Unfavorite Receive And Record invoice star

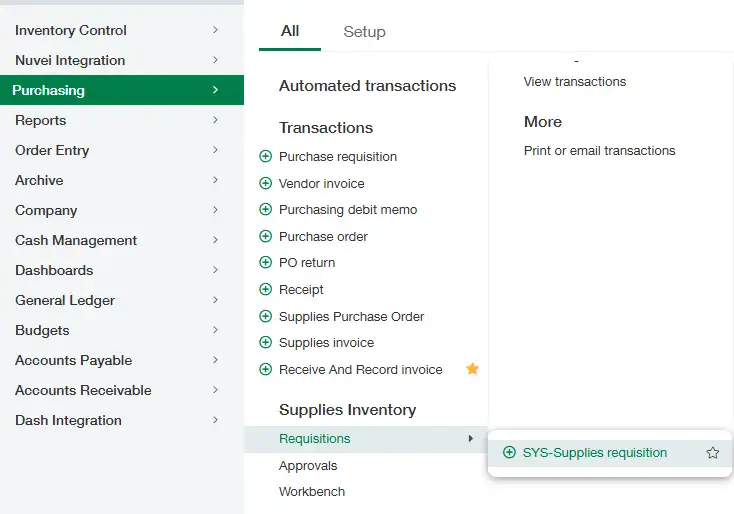point(473,369)
